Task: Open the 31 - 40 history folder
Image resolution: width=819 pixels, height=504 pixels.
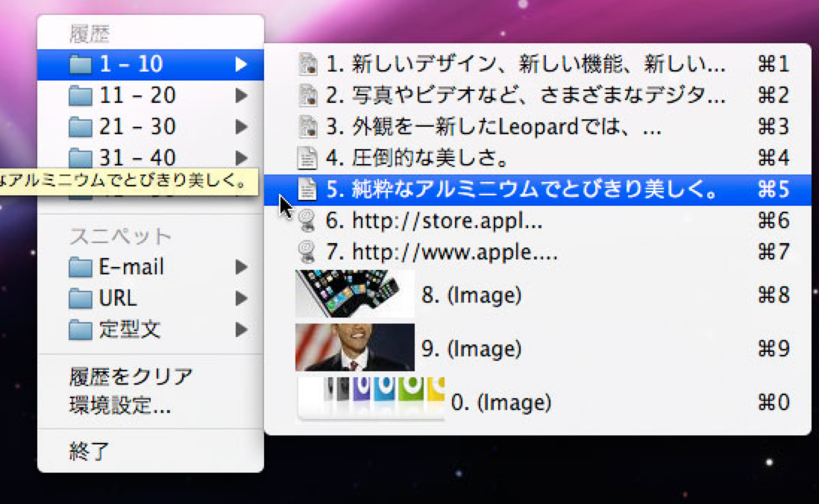Action: [151, 157]
